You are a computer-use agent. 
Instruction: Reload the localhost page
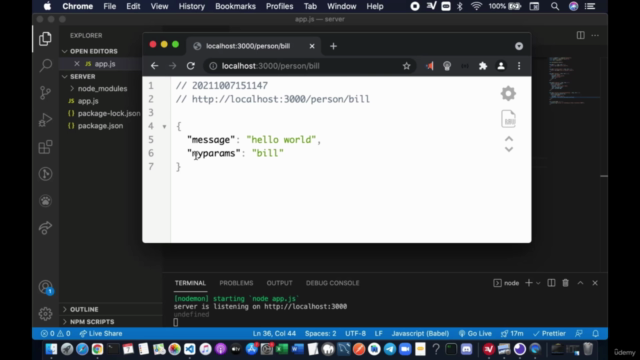(x=191, y=66)
